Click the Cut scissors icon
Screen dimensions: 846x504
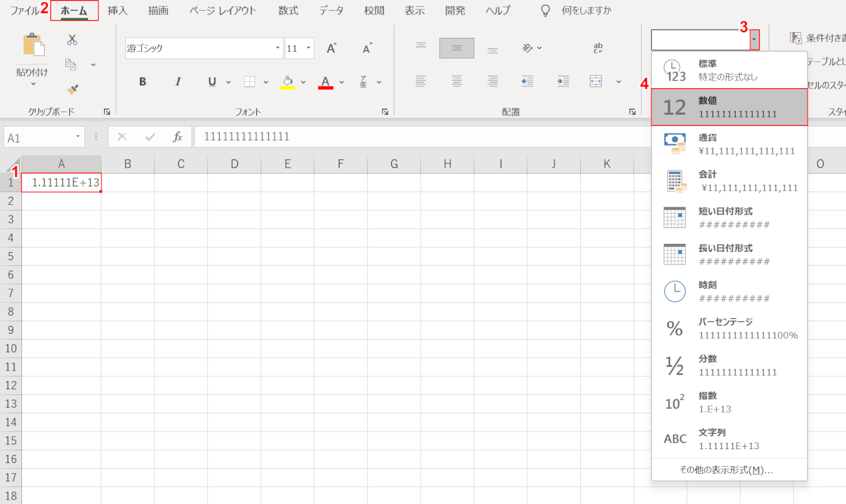[72, 40]
